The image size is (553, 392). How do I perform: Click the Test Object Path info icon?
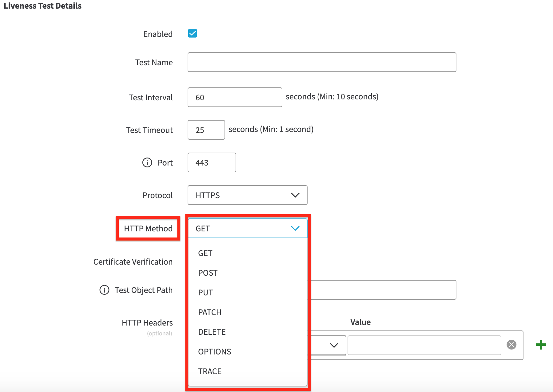tap(104, 290)
